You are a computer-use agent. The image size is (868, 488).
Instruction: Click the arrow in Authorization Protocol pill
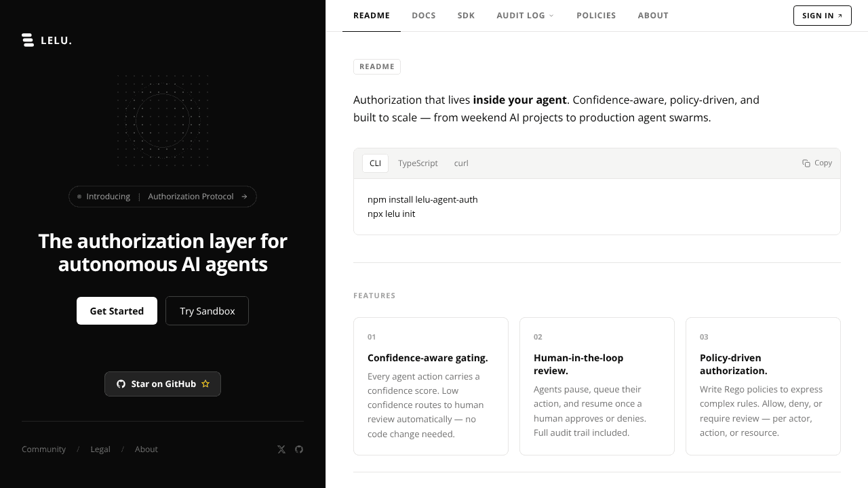(244, 197)
